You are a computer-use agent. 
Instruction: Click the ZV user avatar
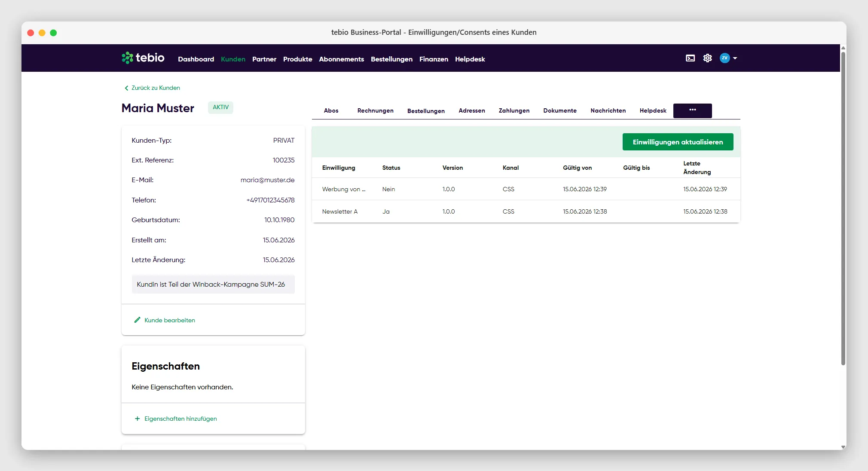tap(724, 58)
